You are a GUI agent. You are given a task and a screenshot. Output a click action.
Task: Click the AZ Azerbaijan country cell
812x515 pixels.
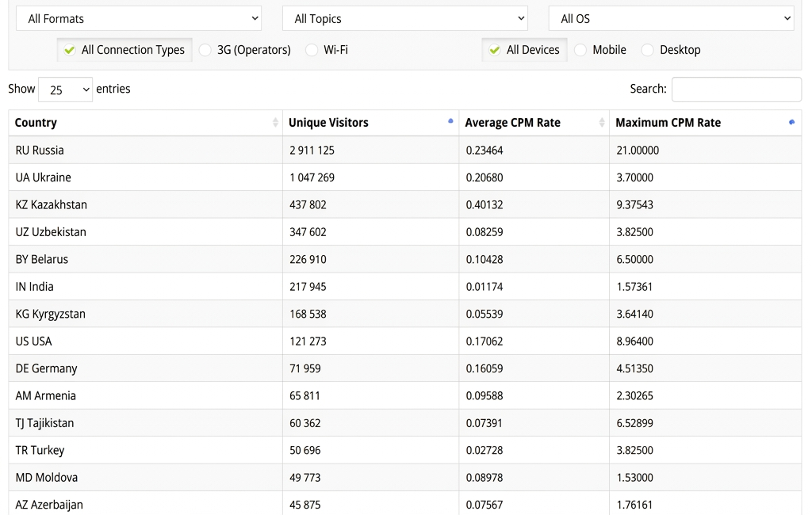click(146, 504)
